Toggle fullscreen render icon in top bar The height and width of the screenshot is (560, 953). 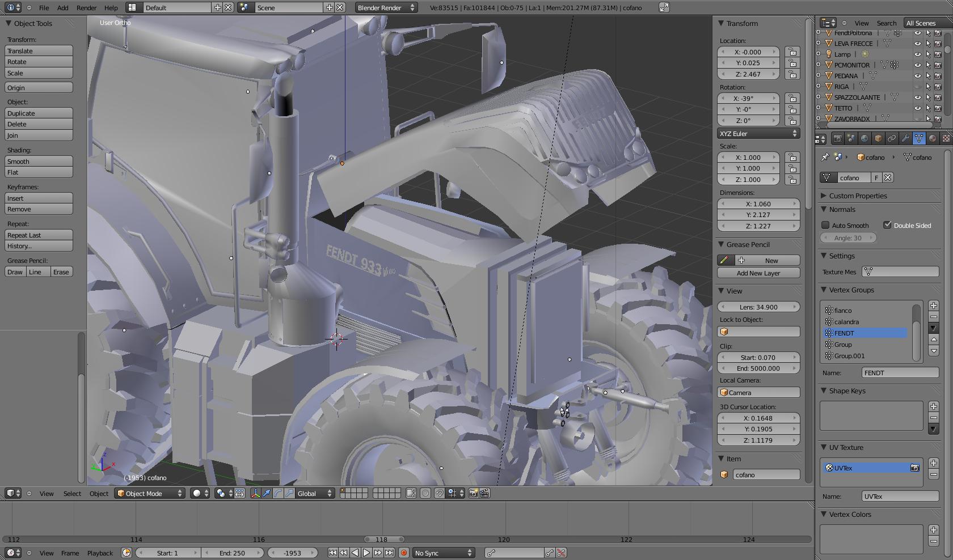(x=664, y=7)
